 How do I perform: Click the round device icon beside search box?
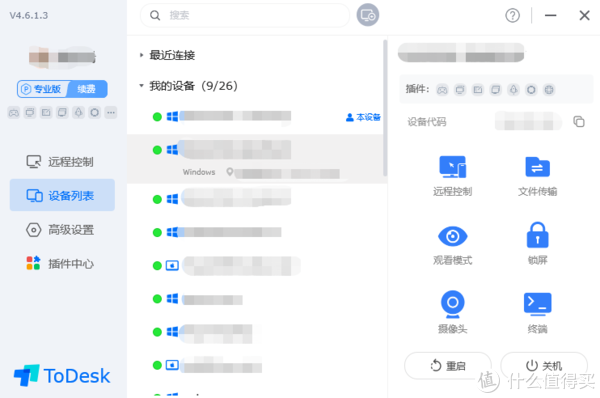(x=368, y=15)
